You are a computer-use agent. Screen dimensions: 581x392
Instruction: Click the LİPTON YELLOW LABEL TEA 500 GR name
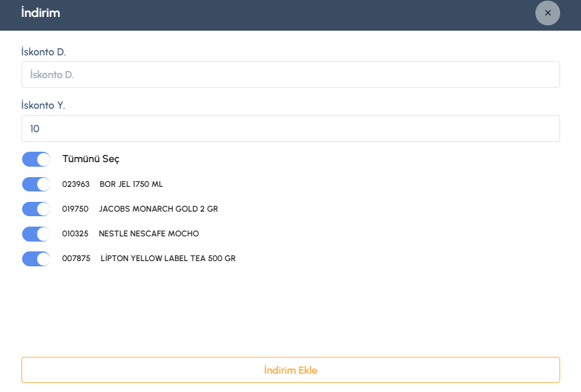click(168, 259)
